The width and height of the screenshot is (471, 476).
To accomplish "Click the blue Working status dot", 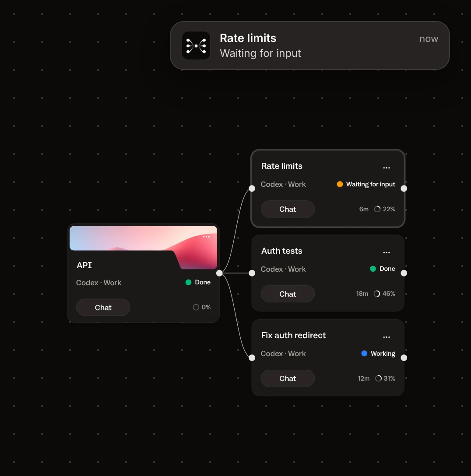I will click(364, 353).
